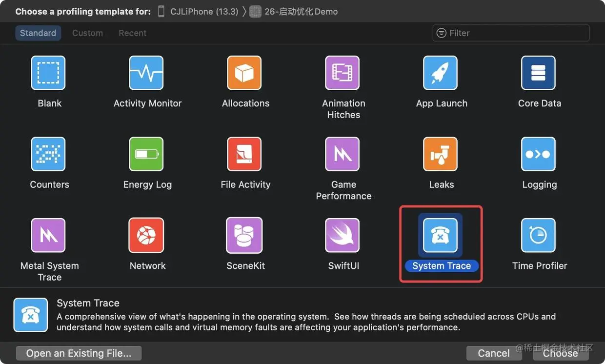Click the Activity Monitor label
This screenshot has height=364, width=605.
click(x=147, y=103)
